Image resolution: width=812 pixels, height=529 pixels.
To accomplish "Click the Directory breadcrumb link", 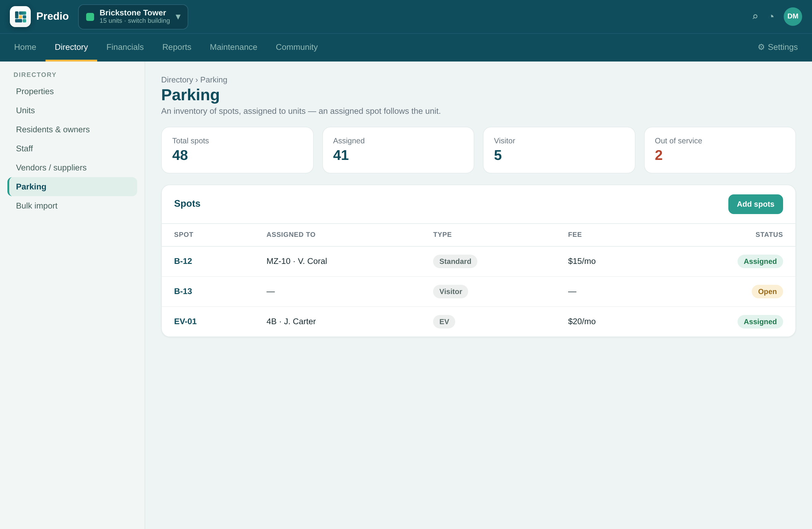I will [x=177, y=80].
